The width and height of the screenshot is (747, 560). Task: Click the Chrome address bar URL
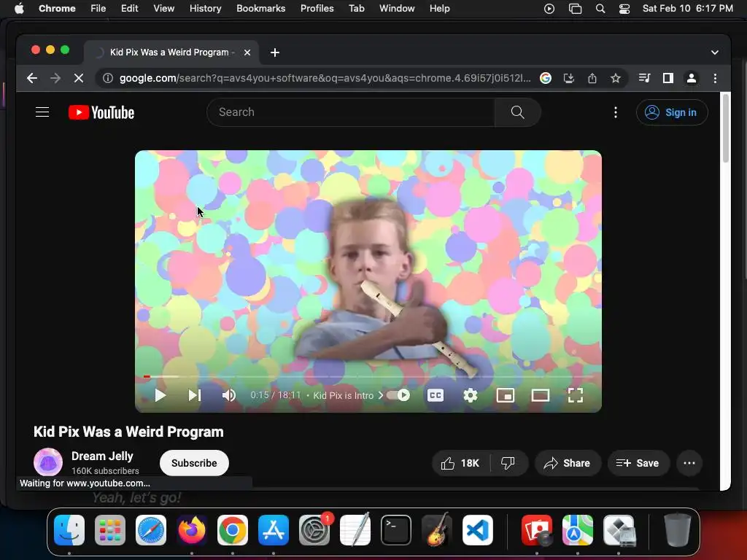point(325,78)
